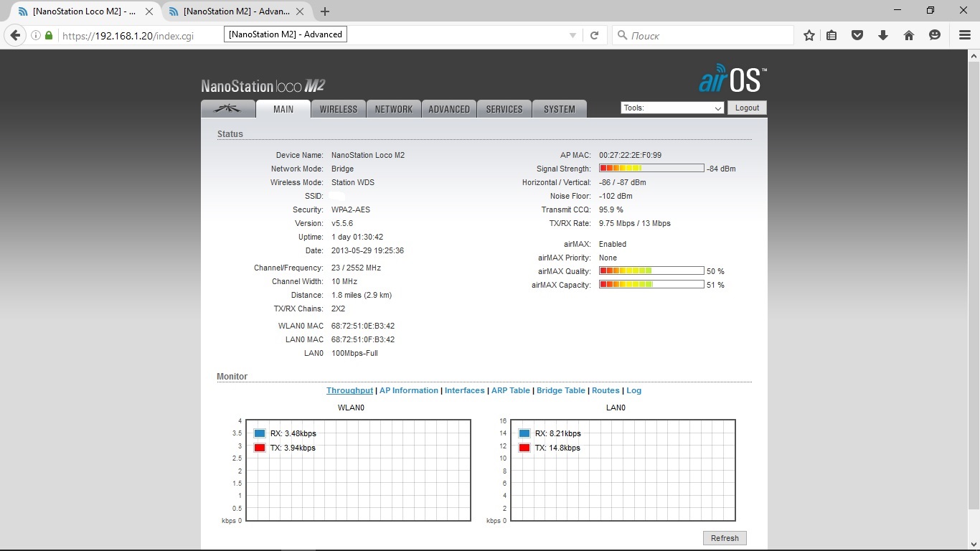Select the SYSTEM tab
This screenshot has width=980, height=551.
[x=559, y=109]
